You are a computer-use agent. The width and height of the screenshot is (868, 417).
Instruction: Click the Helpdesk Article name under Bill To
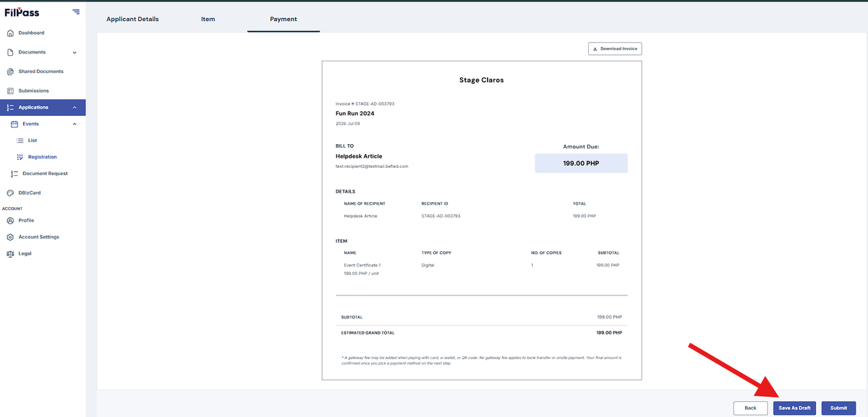[359, 156]
